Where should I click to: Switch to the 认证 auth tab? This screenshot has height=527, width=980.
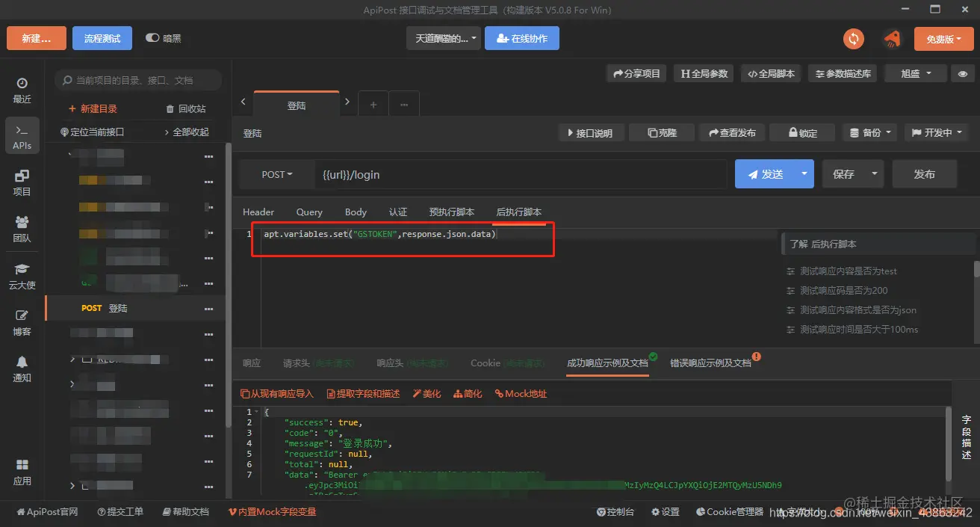[398, 212]
